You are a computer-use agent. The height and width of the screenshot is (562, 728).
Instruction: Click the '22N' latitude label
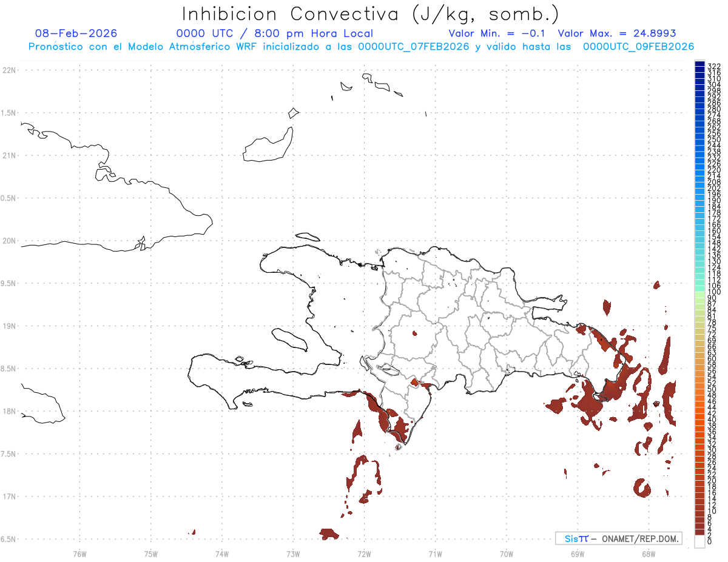(9, 70)
